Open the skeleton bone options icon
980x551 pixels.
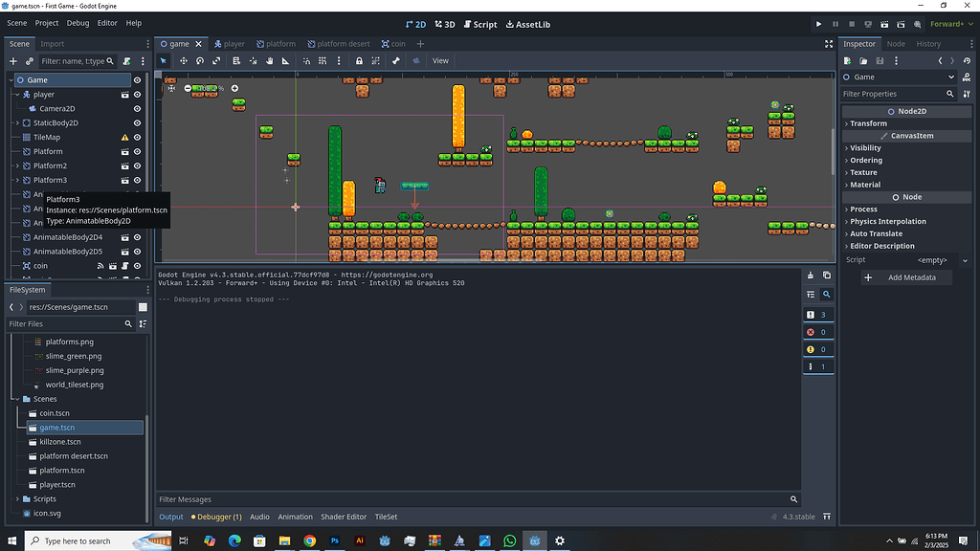[395, 60]
